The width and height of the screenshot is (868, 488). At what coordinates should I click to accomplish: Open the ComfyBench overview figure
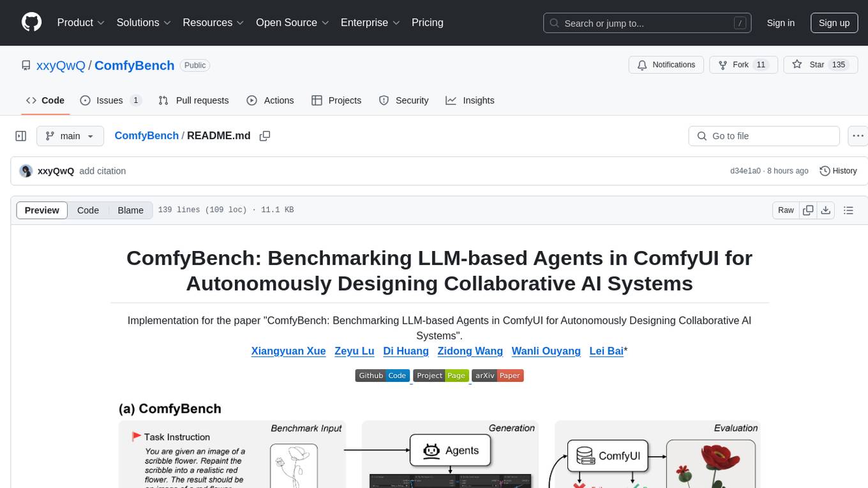click(439, 445)
